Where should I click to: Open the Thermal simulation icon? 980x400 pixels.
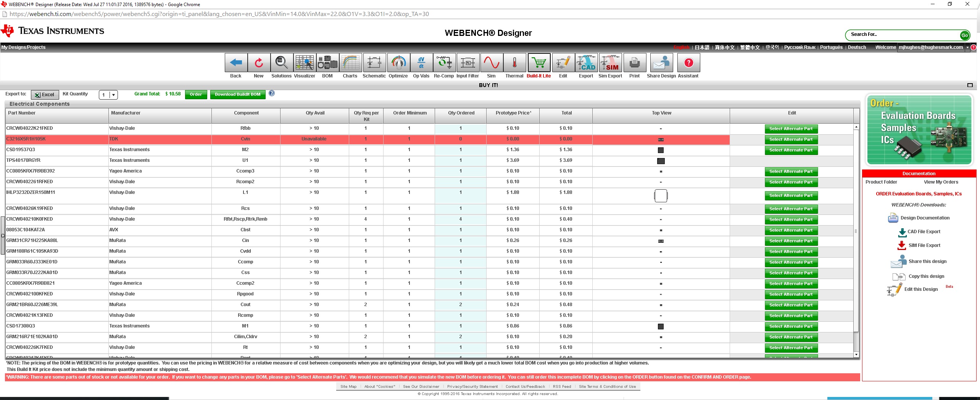click(514, 63)
